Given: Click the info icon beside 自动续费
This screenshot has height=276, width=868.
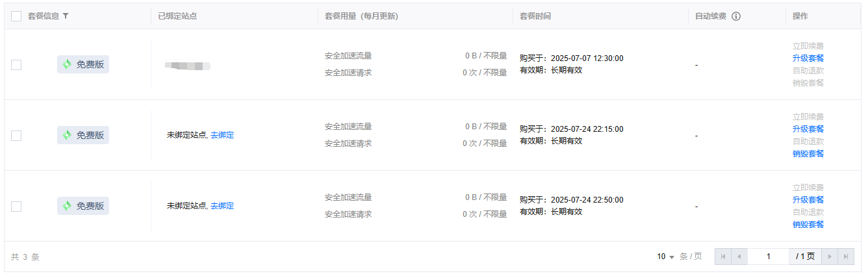Looking at the screenshot, I should point(736,16).
